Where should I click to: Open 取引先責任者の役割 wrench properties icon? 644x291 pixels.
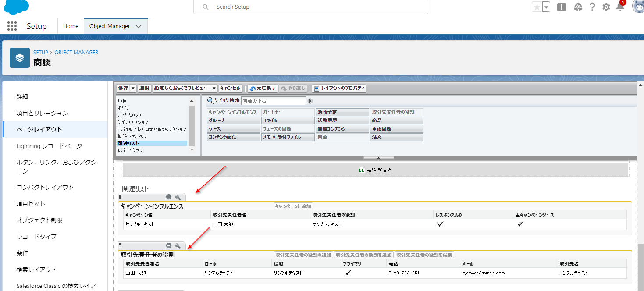point(178,246)
